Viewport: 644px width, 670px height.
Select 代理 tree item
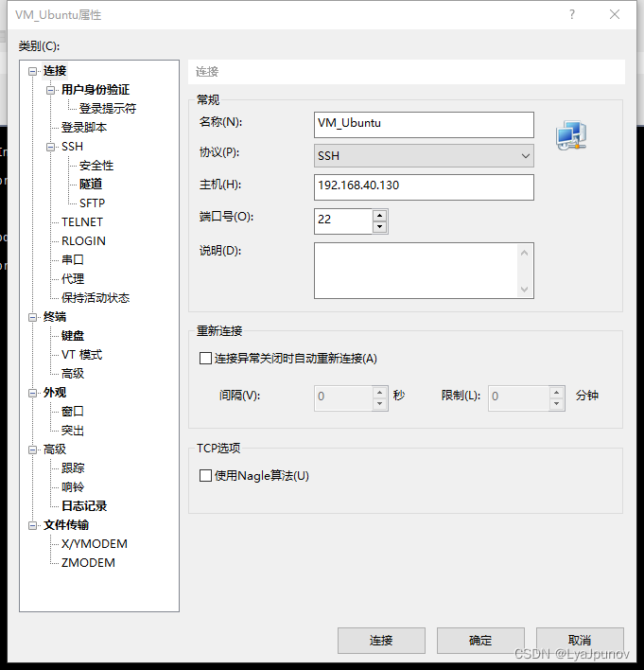[73, 279]
